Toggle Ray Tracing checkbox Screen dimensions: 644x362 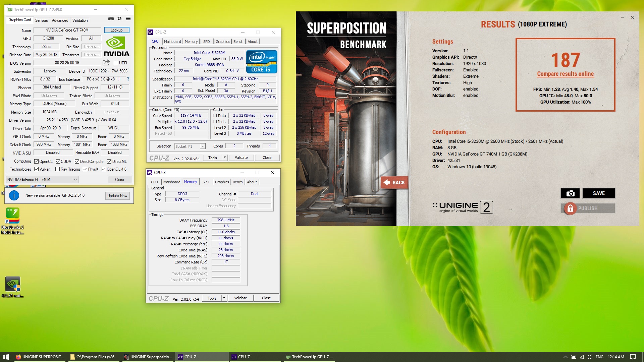[57, 169]
